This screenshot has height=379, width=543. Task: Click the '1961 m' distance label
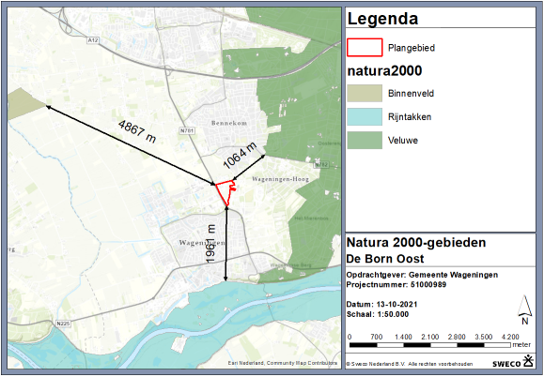click(211, 244)
